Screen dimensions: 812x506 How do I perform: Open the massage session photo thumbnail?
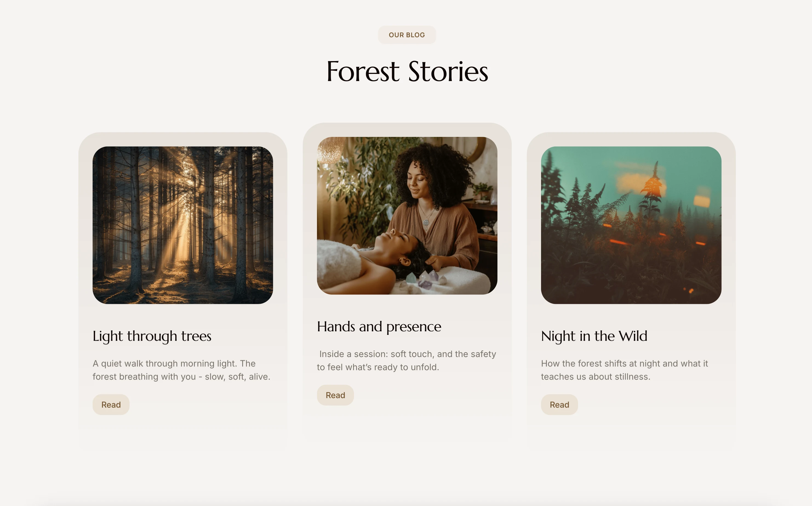pos(407,215)
